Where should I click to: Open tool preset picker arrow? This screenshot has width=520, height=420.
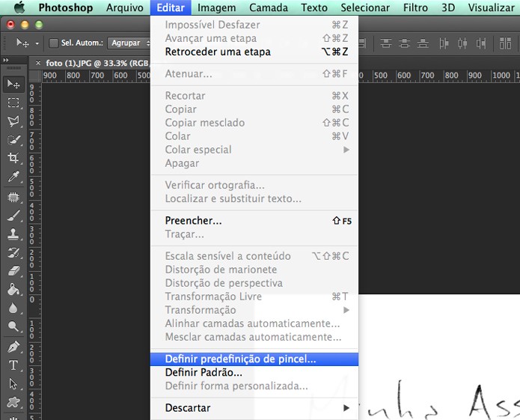click(37, 43)
